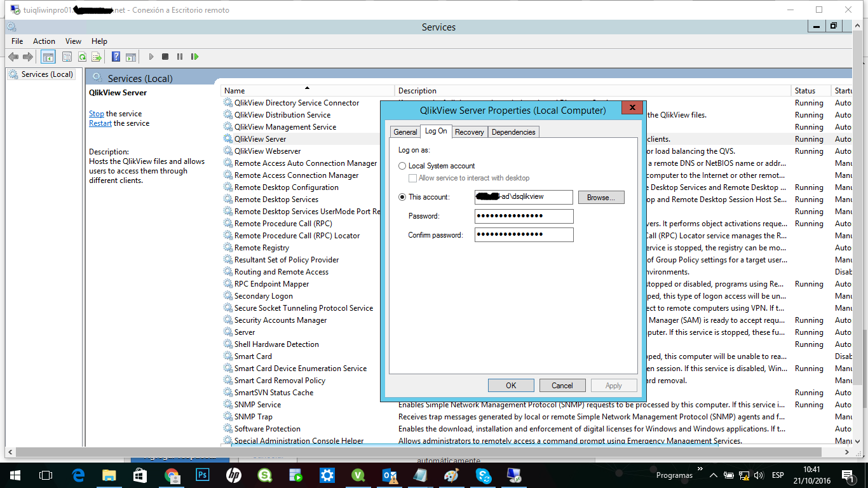Image resolution: width=868 pixels, height=488 pixels.
Task: Switch to the Recovery tab
Action: (470, 132)
